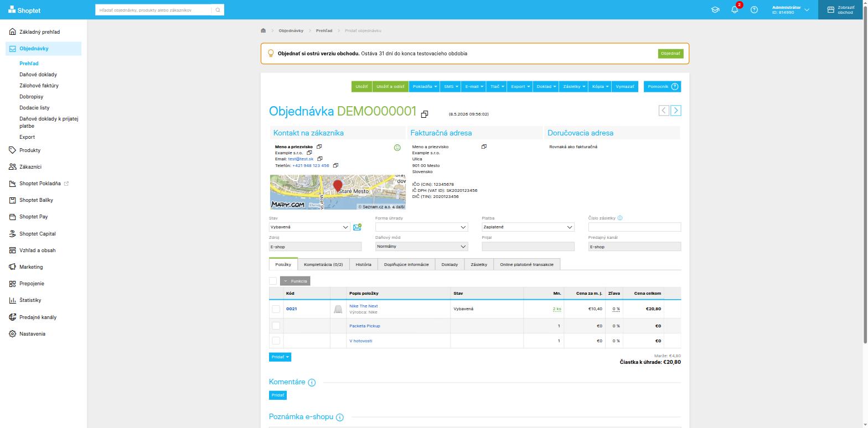Expand the Pokladňa toolbar menu
The image size is (868, 428).
425,86
